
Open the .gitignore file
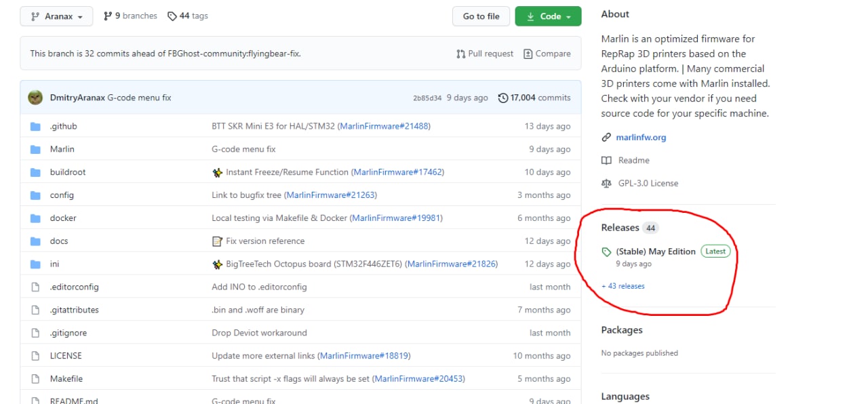[x=68, y=333]
